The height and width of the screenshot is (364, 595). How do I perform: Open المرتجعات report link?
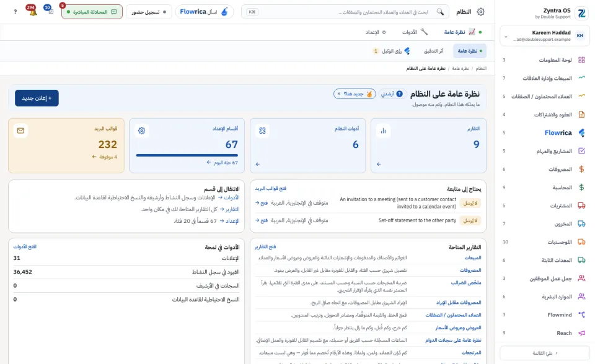(x=471, y=353)
